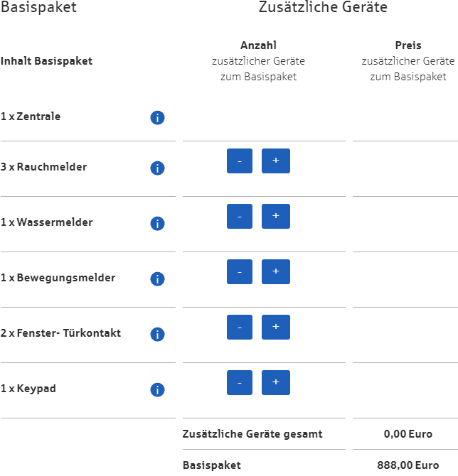Image resolution: width=458 pixels, height=476 pixels.
Task: Select the 888,00 Euro Basispaket price
Action: [408, 465]
